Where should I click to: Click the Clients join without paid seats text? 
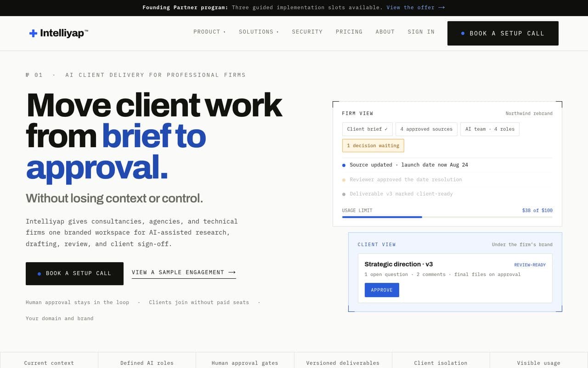[x=199, y=302]
